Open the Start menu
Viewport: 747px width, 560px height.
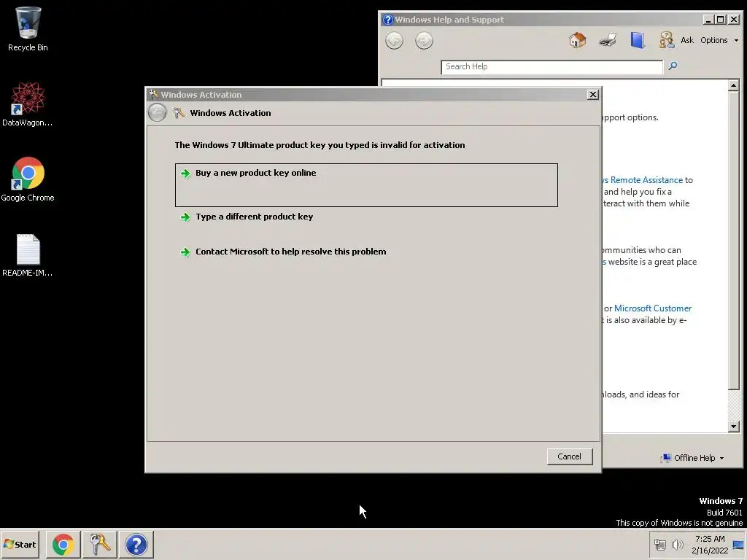tap(20, 544)
